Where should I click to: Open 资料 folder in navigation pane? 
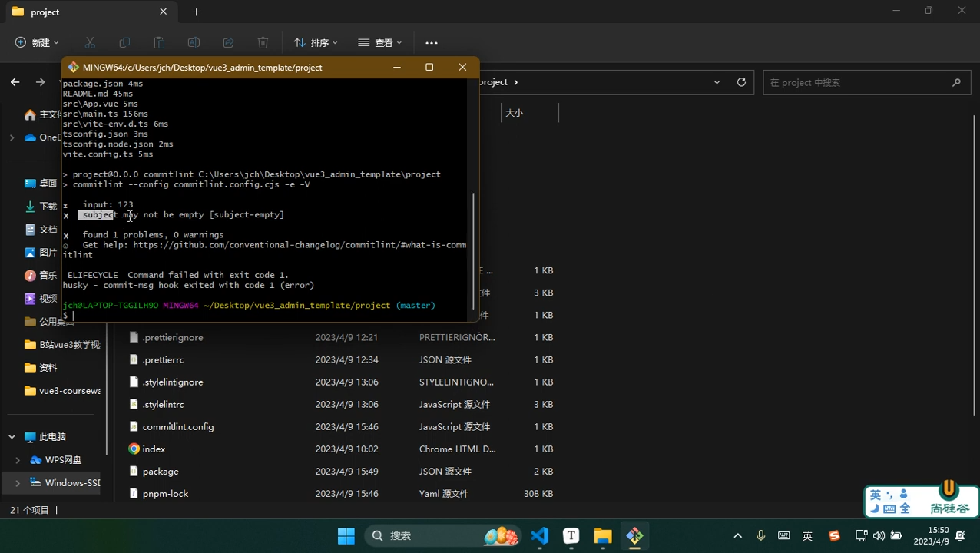[42, 368]
